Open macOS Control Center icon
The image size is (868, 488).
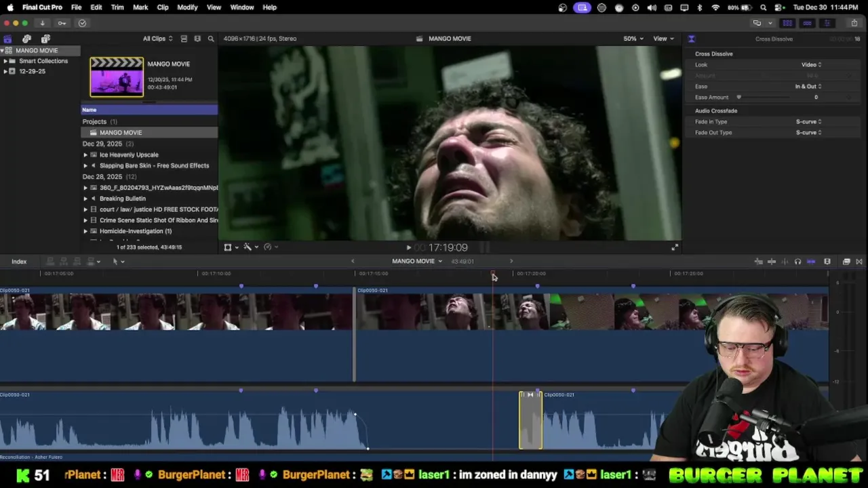[x=778, y=7]
